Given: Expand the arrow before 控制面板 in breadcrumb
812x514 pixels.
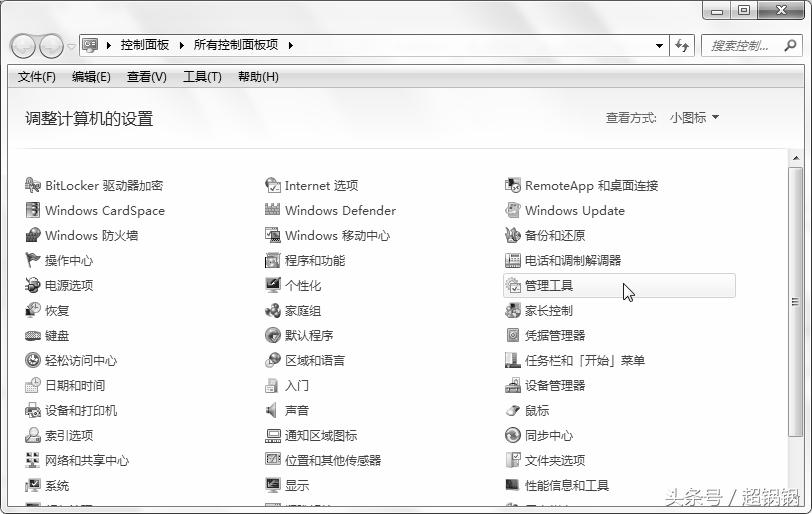Looking at the screenshot, I should pos(109,46).
